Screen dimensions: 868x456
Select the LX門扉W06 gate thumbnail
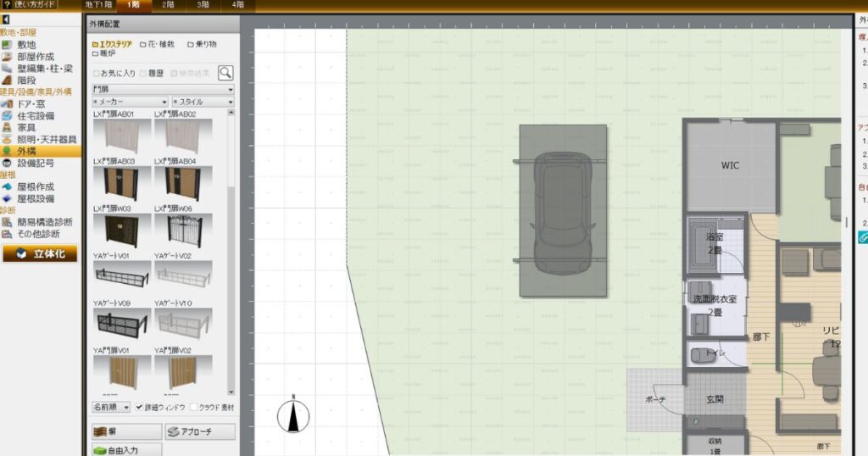click(183, 231)
